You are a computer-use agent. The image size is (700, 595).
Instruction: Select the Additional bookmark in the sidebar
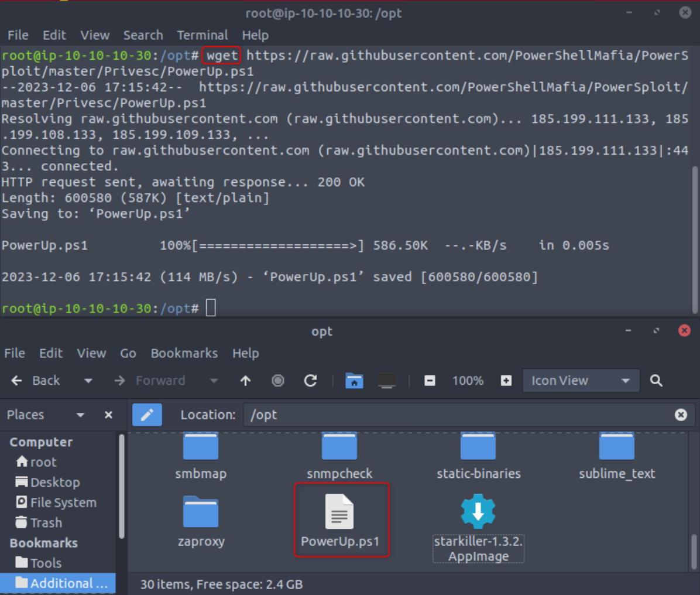coord(59,583)
